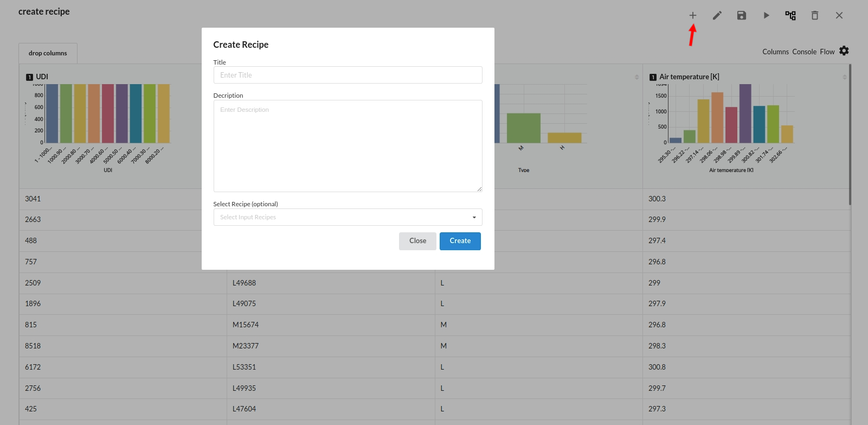Image resolution: width=868 pixels, height=425 pixels.
Task: Click the cell with value 6172
Action: coord(123,367)
